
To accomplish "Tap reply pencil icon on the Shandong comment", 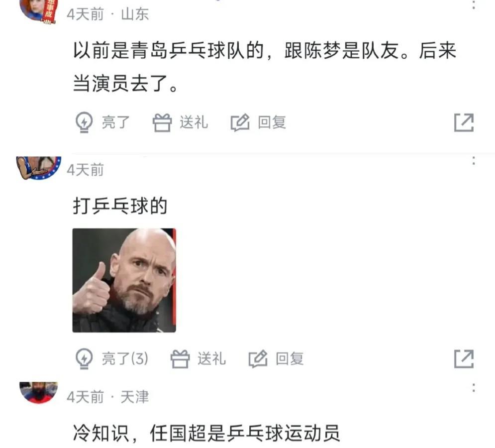I will tap(240, 122).
